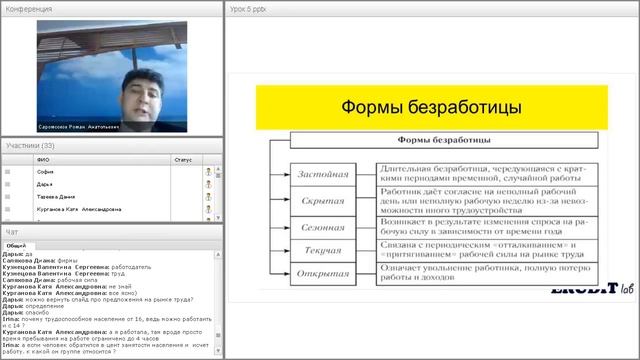Click the yellow Формы безработицы slide title
Viewport: 640px width, 360px height.
pyautogui.click(x=432, y=107)
